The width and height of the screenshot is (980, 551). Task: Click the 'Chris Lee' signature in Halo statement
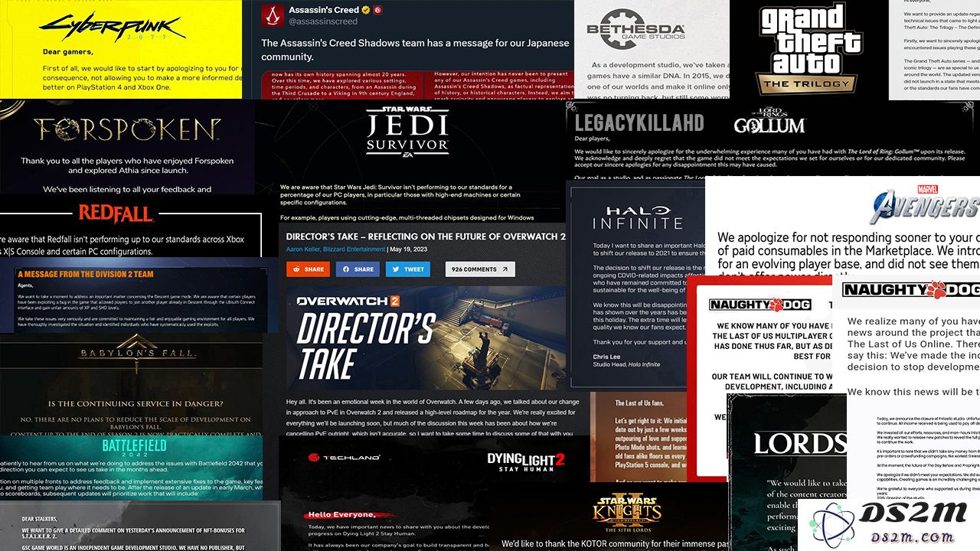608,357
